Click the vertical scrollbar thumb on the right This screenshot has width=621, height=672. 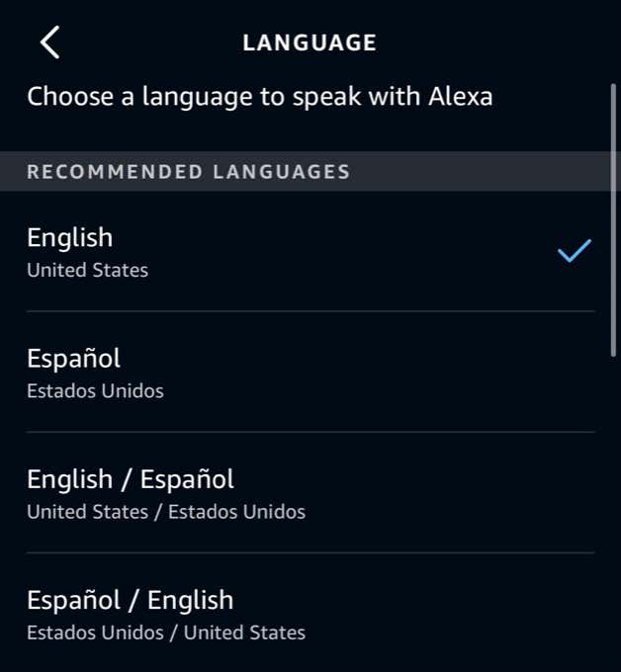[x=614, y=219]
